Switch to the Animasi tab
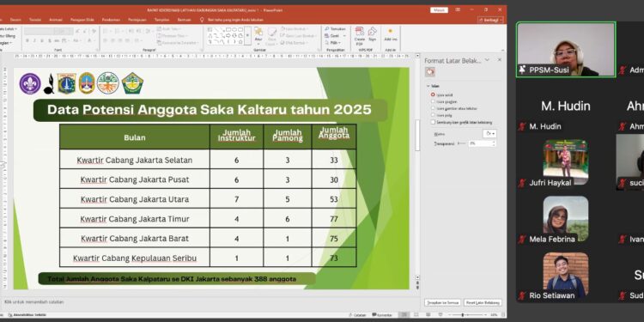The width and height of the screenshot is (644, 322). [x=56, y=20]
